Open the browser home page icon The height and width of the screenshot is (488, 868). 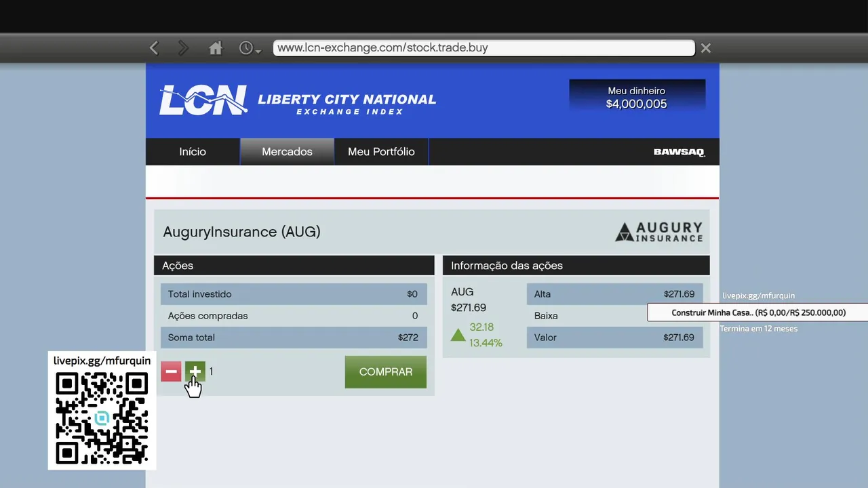tap(216, 48)
